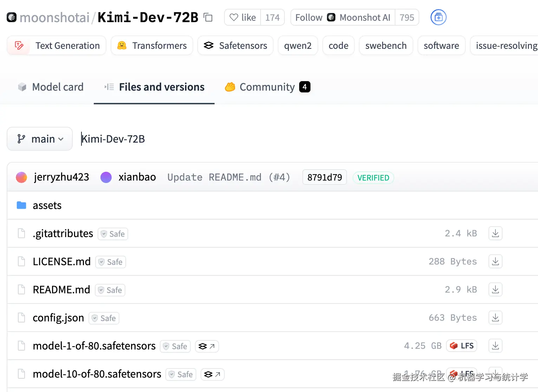
Task: Click the .gitattributes file page icon
Action: tap(21, 233)
